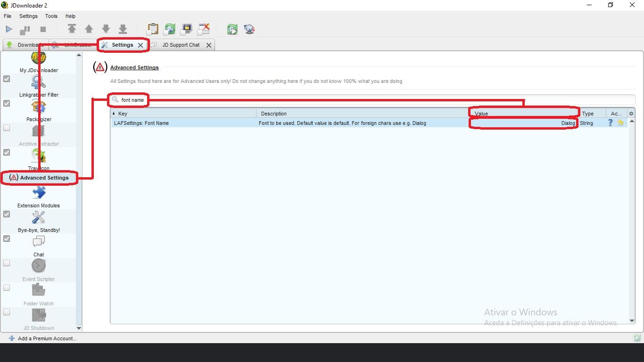The height and width of the screenshot is (362, 644).
Task: Click the status icon in the bottom-right corner
Action: [637, 338]
